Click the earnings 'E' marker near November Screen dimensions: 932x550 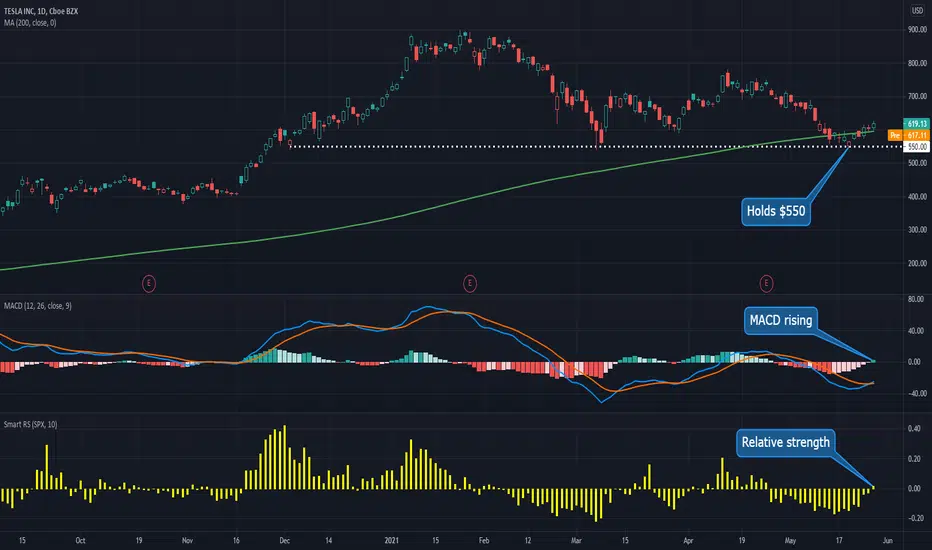(149, 284)
